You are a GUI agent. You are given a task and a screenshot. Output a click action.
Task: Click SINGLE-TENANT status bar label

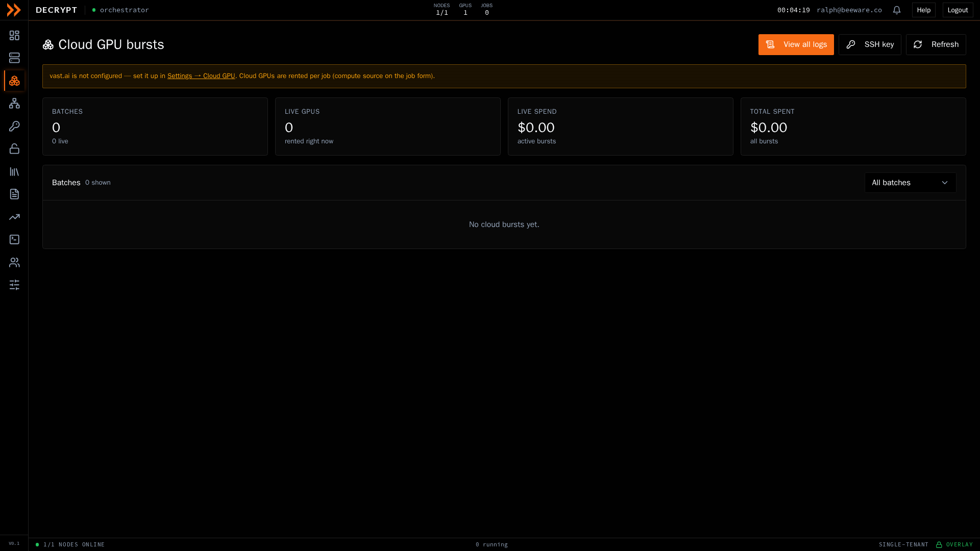click(x=903, y=544)
